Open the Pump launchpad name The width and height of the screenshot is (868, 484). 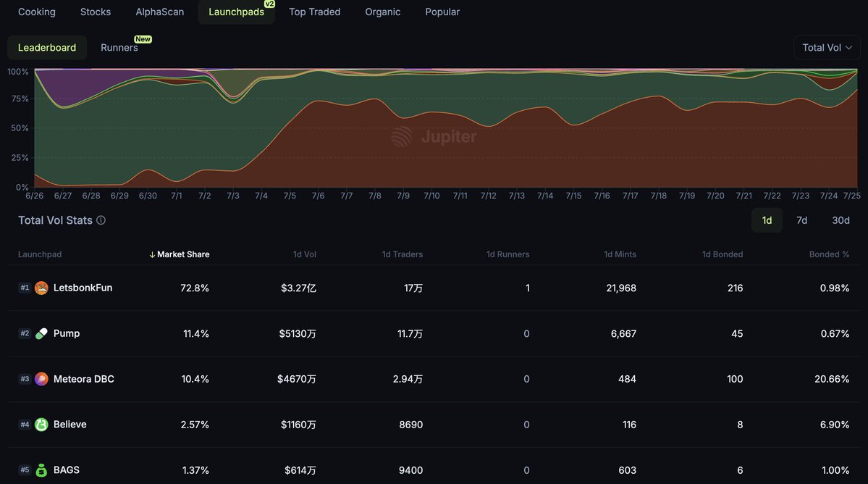67,333
